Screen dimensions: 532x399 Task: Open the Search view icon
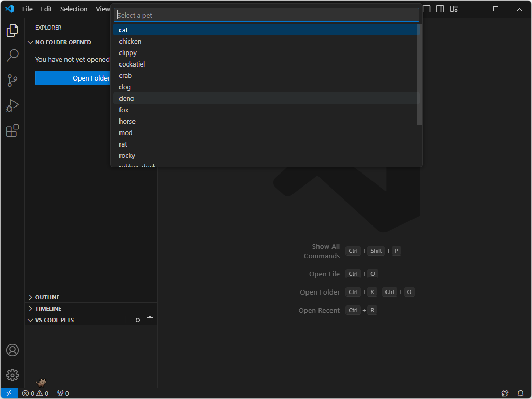pos(12,55)
